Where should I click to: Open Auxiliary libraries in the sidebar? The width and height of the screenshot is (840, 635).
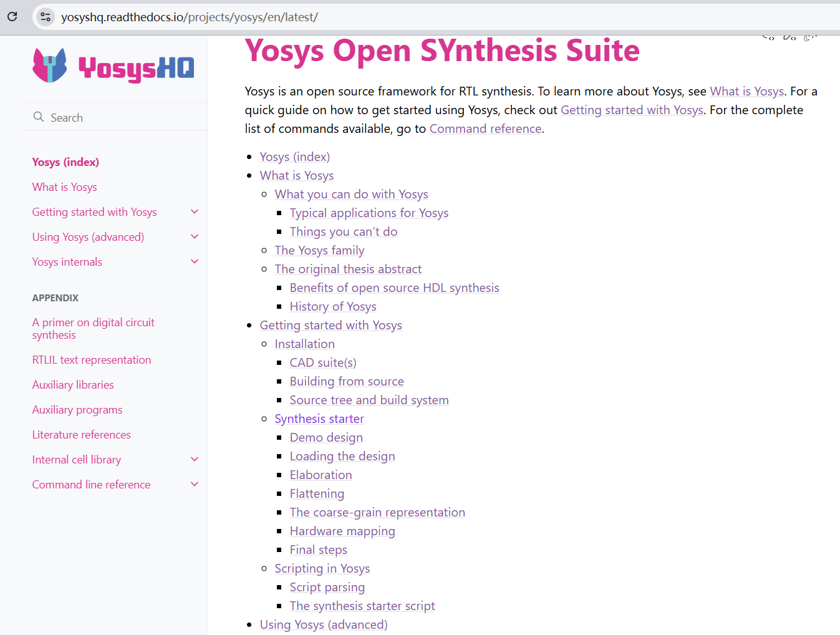[73, 385]
